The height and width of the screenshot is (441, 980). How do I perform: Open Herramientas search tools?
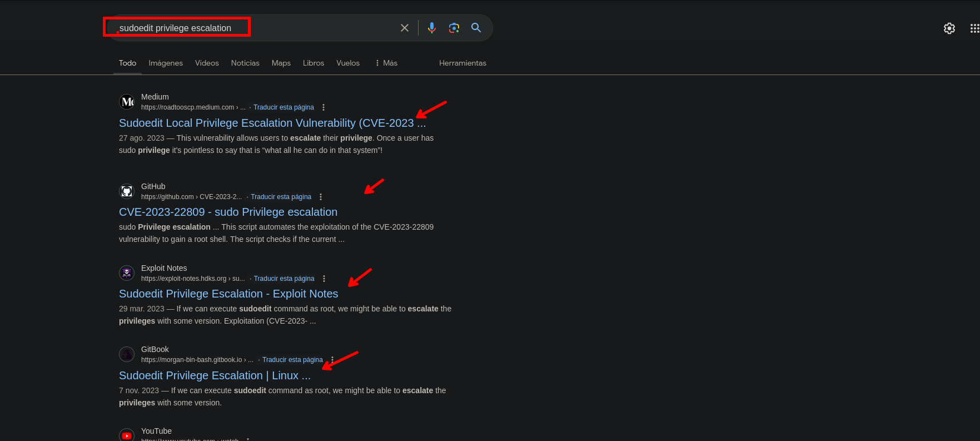tap(462, 63)
